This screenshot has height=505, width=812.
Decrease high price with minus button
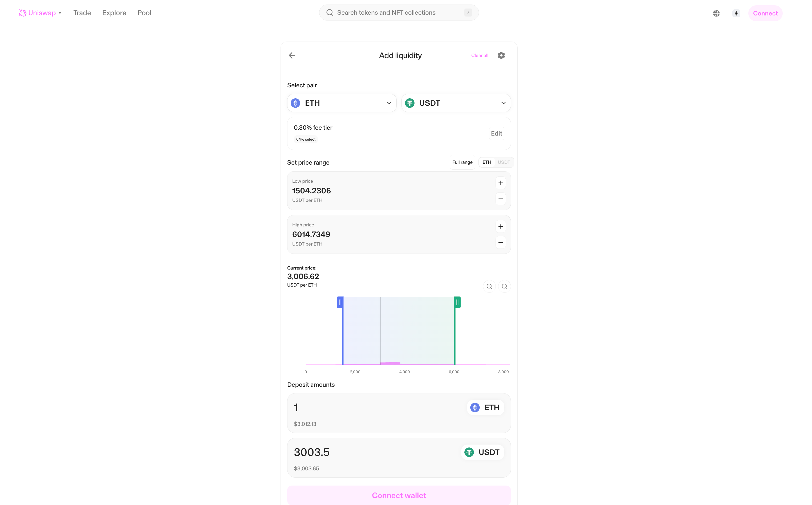[500, 242]
